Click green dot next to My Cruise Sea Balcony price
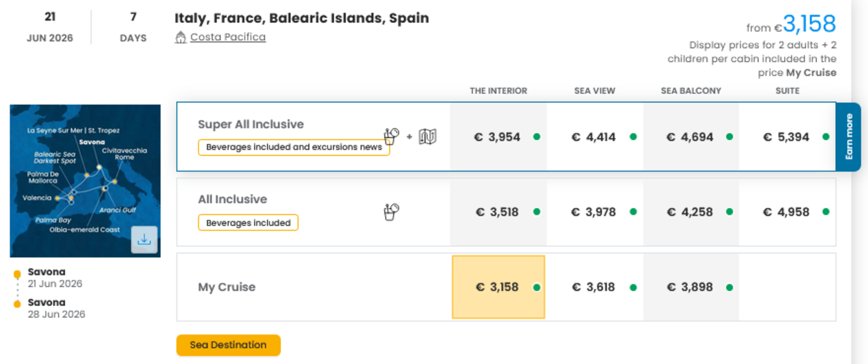 pyautogui.click(x=729, y=287)
